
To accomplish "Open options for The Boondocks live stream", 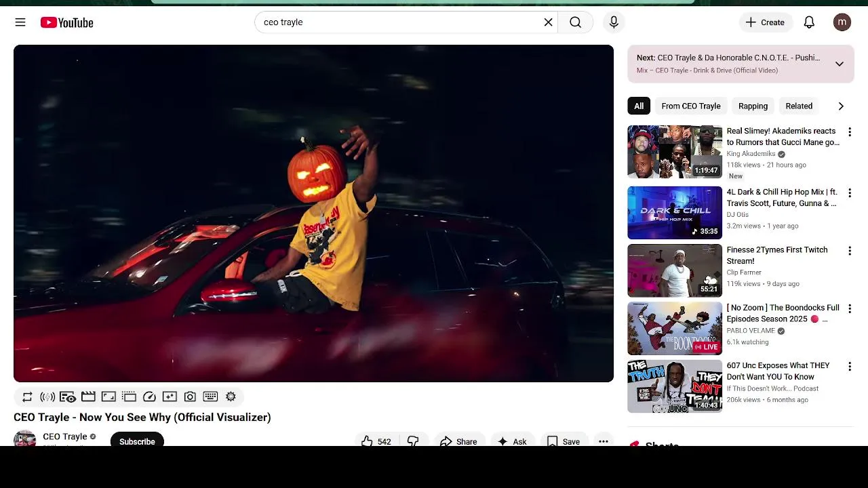I will [x=849, y=309].
